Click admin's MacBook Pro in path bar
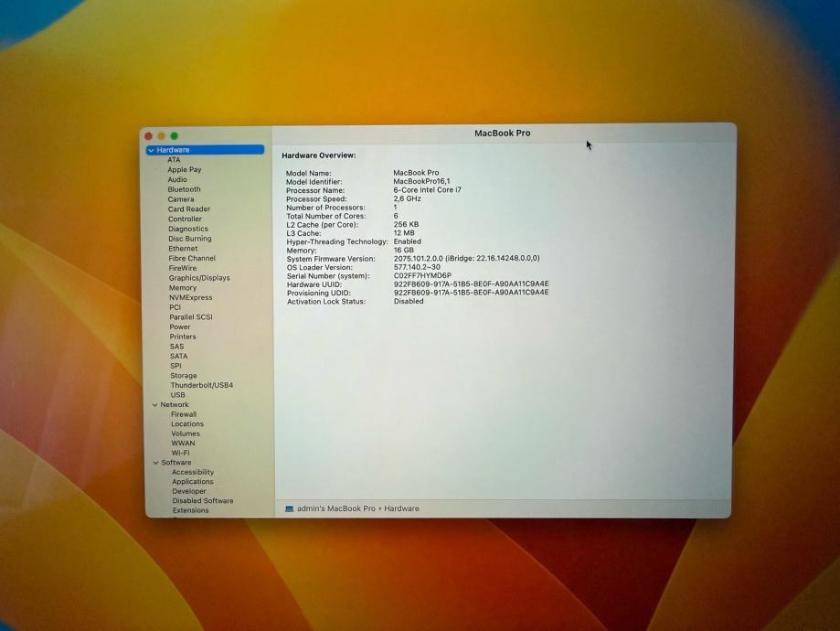The width and height of the screenshot is (840, 631). pyautogui.click(x=336, y=508)
